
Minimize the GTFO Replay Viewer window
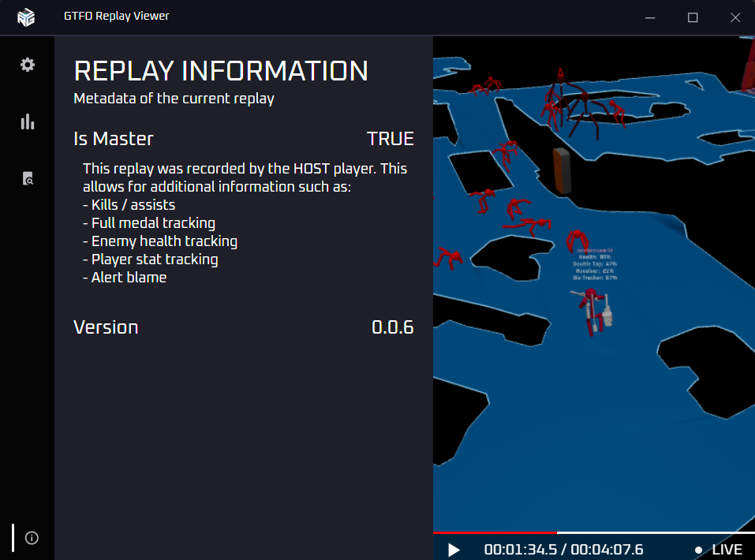click(x=650, y=18)
